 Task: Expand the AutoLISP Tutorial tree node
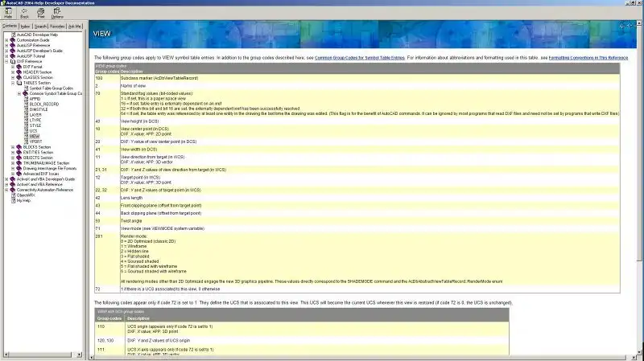click(x=6, y=56)
